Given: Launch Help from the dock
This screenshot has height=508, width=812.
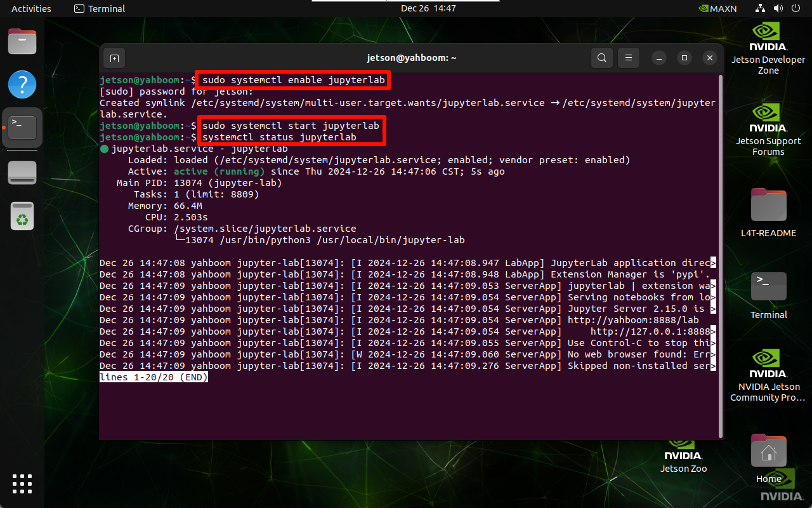Looking at the screenshot, I should coord(22,84).
